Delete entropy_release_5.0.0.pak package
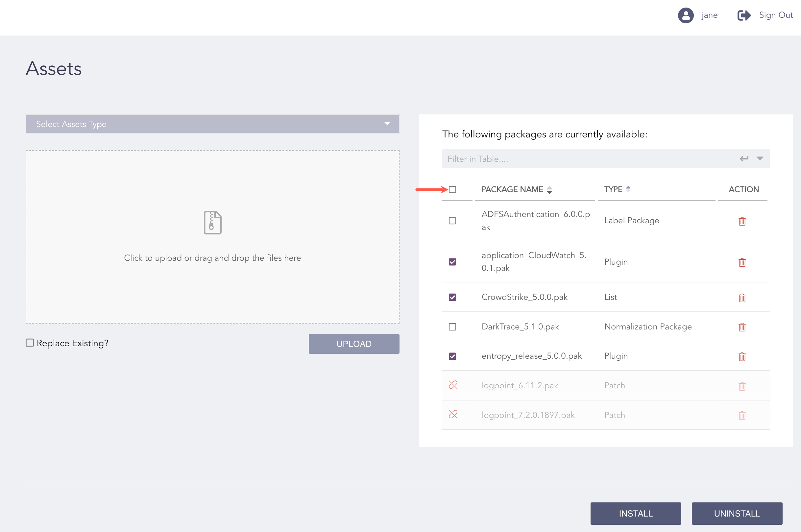 [x=741, y=357]
